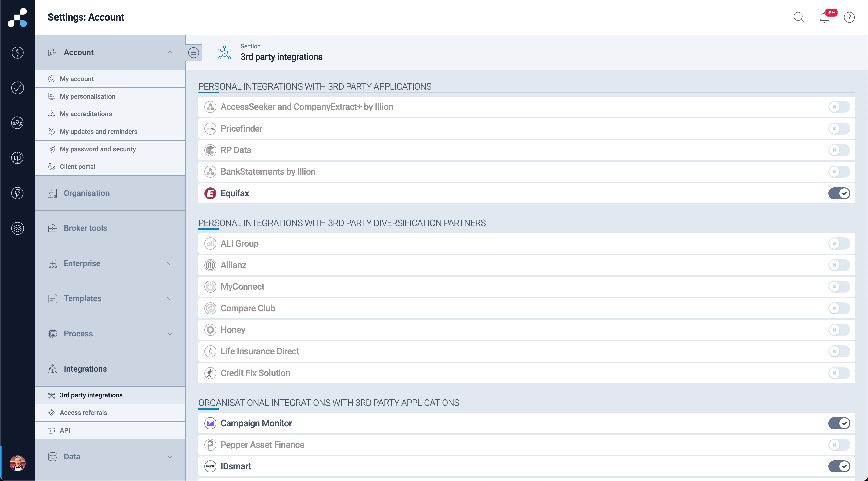
Task: Open the open book nav icon
Action: pos(18,158)
